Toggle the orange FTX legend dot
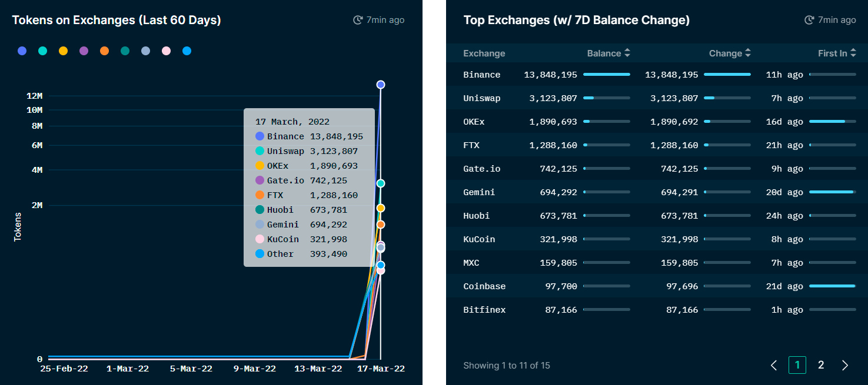Screen dimensions: 868x385 tap(104, 51)
